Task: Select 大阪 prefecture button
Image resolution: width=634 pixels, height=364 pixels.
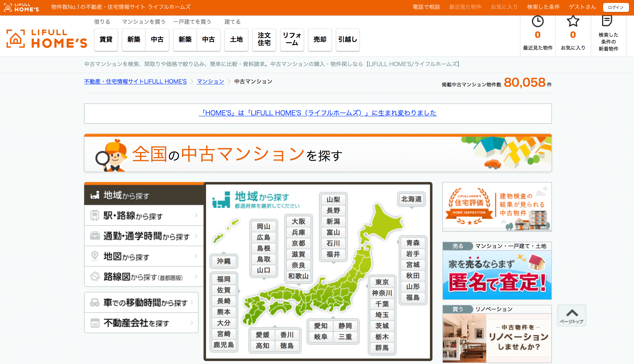Action: pos(298,222)
